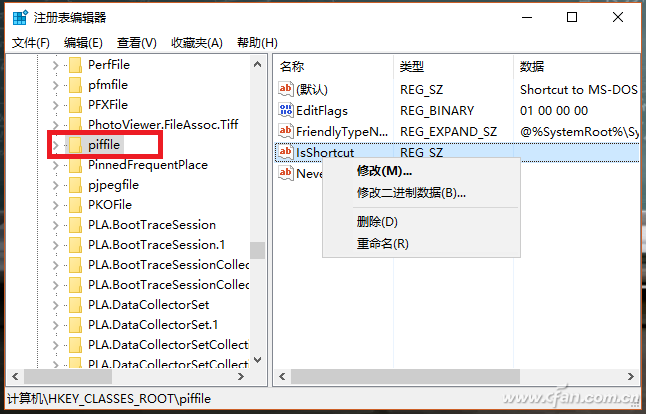Viewport: 646px width, 414px height.
Task: Click tree horizontal scrollbar right arrow
Action: 241,377
